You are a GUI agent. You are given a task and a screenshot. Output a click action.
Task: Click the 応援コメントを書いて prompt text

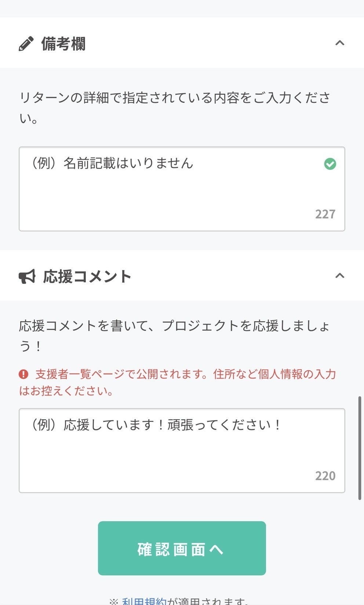tap(174, 326)
